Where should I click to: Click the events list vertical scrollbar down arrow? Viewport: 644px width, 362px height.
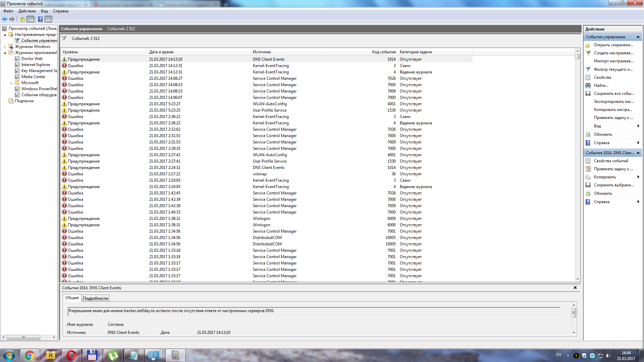(x=577, y=279)
